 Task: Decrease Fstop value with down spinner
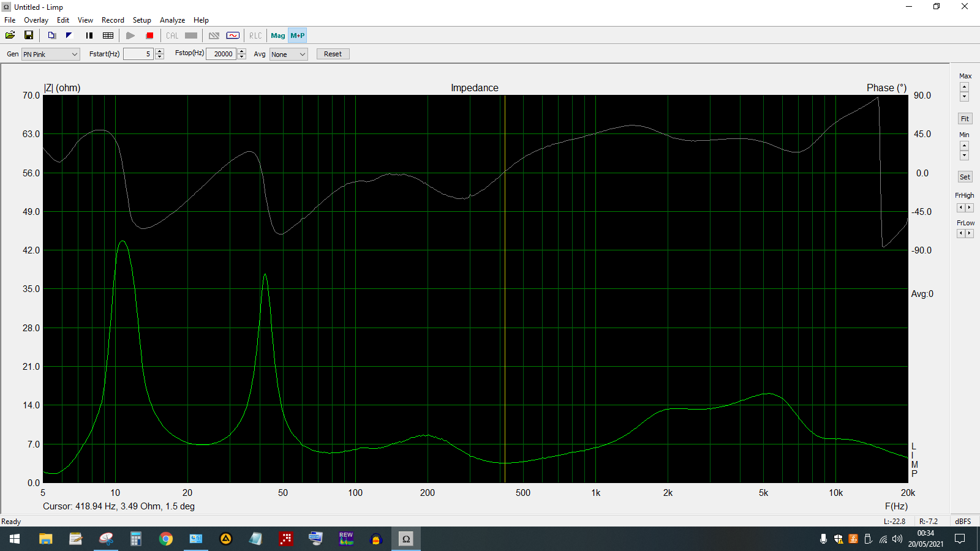click(x=242, y=57)
